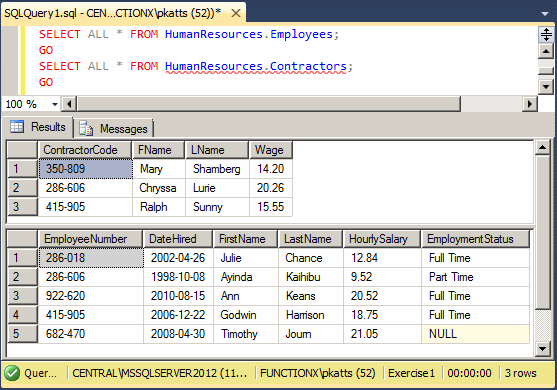Screen dimensions: 557x390
Task: Click the LastName column header
Action: click(x=310, y=239)
